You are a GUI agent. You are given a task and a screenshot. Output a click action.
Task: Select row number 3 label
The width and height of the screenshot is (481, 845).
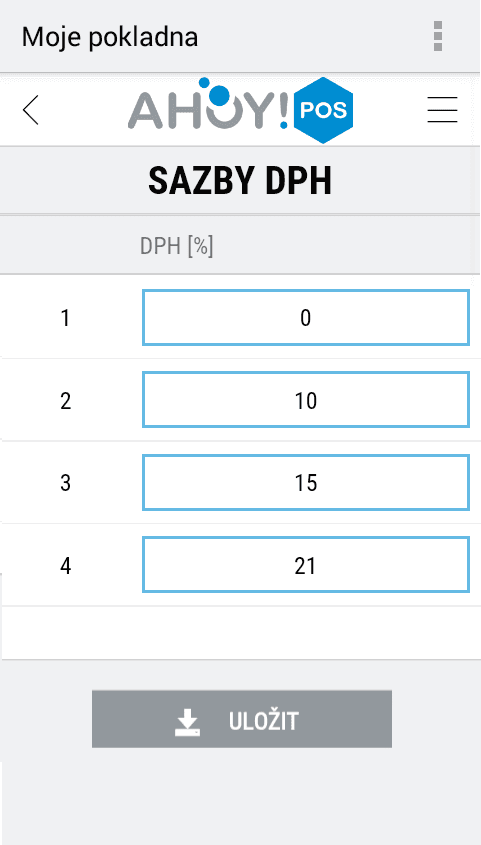point(65,483)
